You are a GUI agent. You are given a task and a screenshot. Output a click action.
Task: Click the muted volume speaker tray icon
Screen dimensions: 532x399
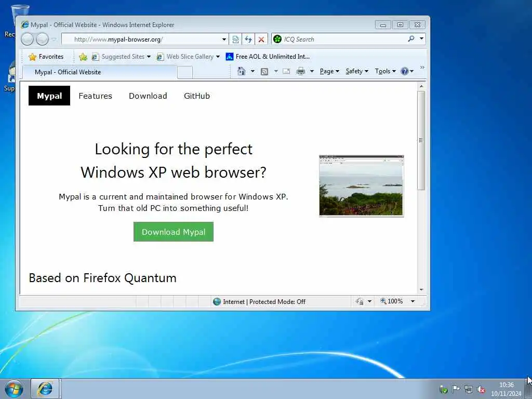(x=481, y=389)
